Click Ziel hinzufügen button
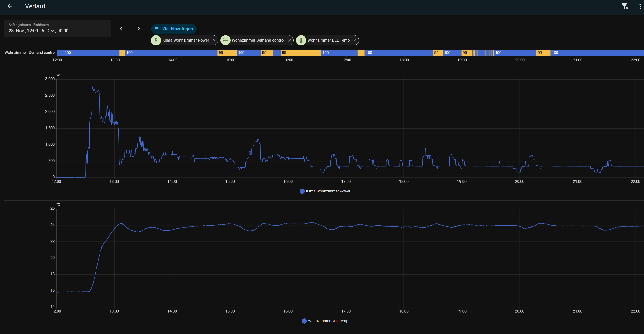The height and width of the screenshot is (334, 644). [174, 29]
